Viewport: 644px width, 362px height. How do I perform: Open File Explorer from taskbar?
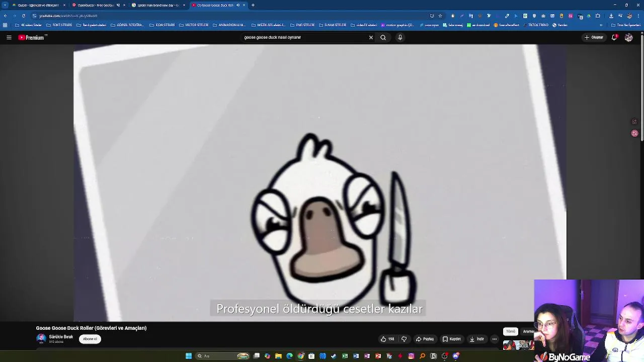click(278, 356)
